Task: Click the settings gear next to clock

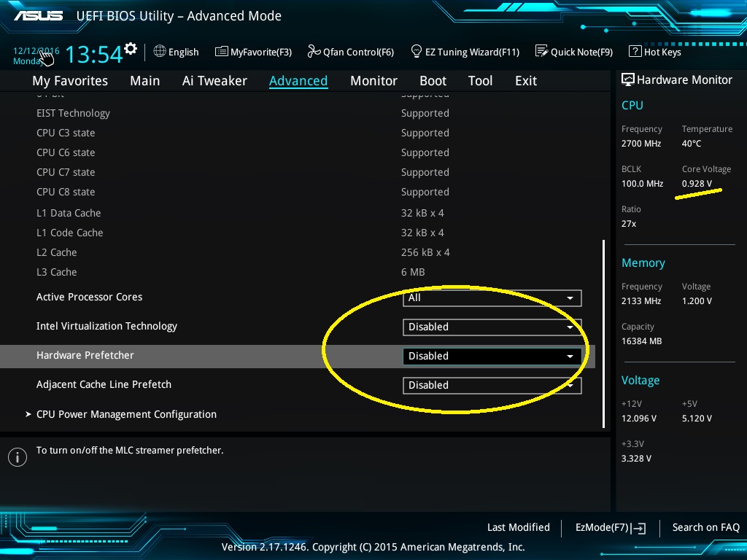Action: (131, 49)
